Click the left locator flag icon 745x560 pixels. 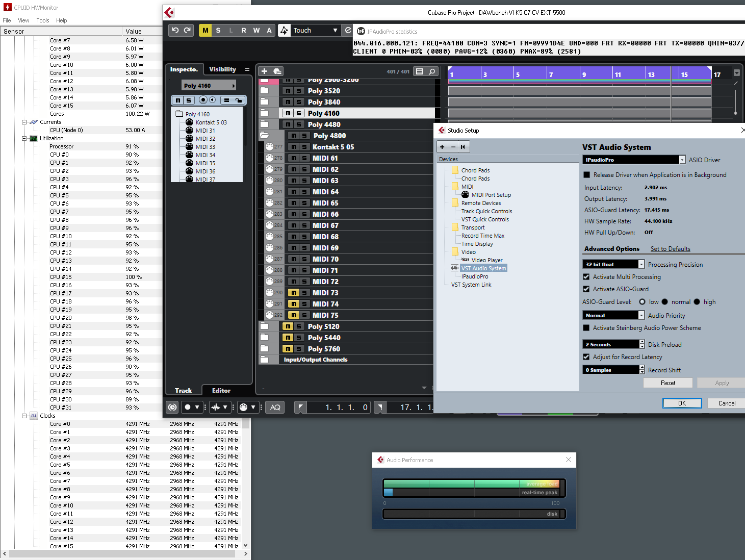300,407
